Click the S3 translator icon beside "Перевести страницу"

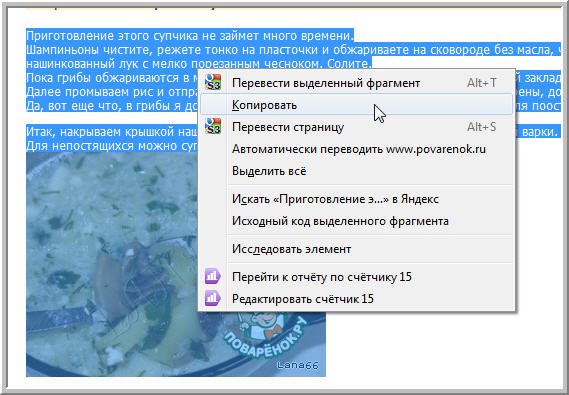213,127
